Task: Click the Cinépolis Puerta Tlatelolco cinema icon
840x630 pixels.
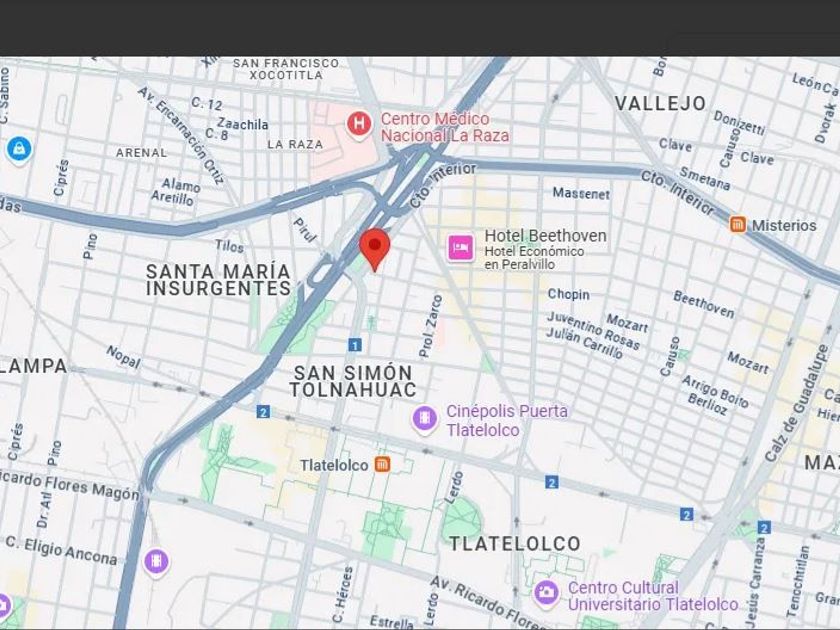Action: [x=425, y=418]
